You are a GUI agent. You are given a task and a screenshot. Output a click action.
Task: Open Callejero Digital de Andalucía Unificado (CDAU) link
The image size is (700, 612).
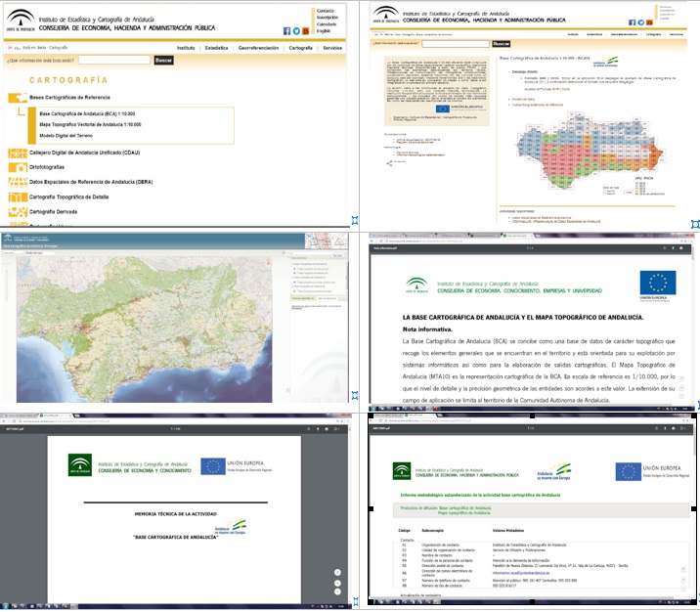point(84,153)
